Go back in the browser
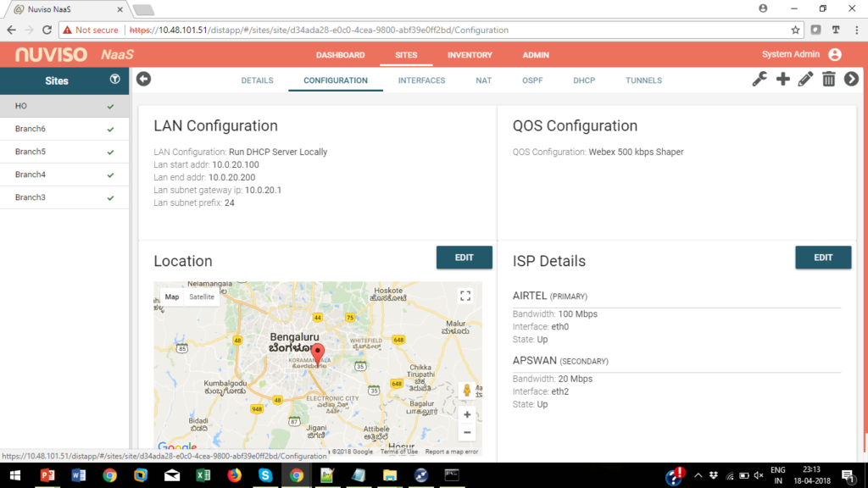The height and width of the screenshot is (488, 868). pos(12,30)
